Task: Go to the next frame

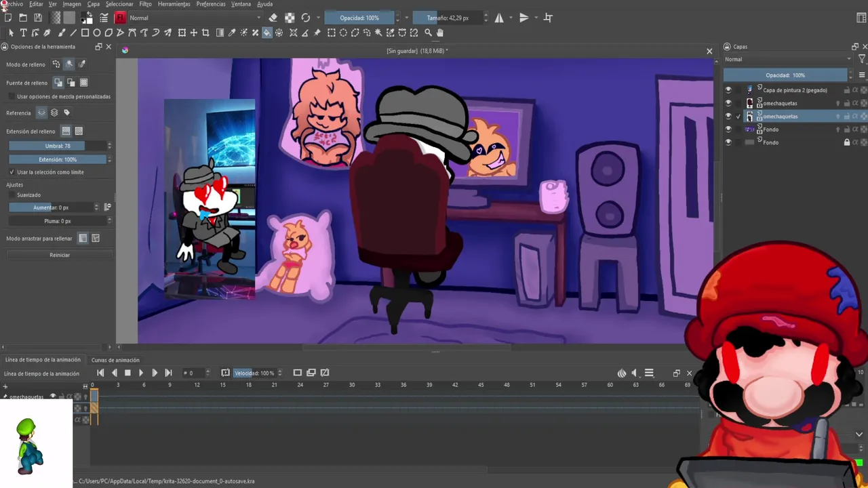Action: tap(155, 373)
